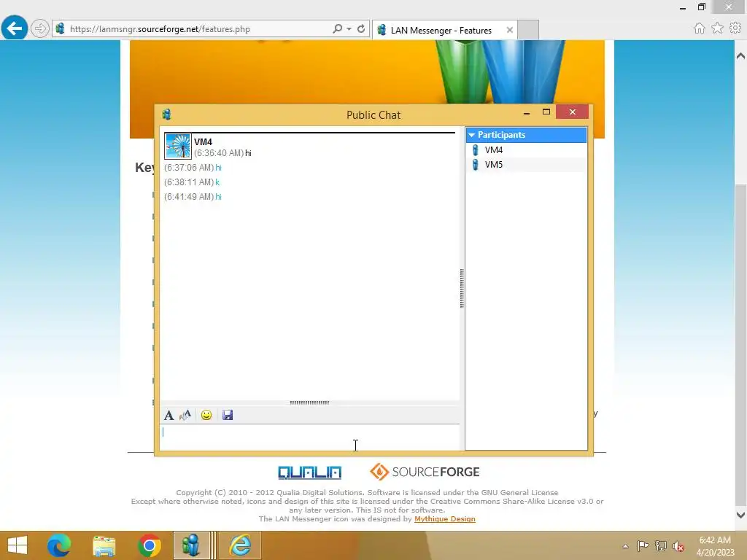Click the VM4 sender name in chat
The height and width of the screenshot is (560, 747).
tap(203, 142)
